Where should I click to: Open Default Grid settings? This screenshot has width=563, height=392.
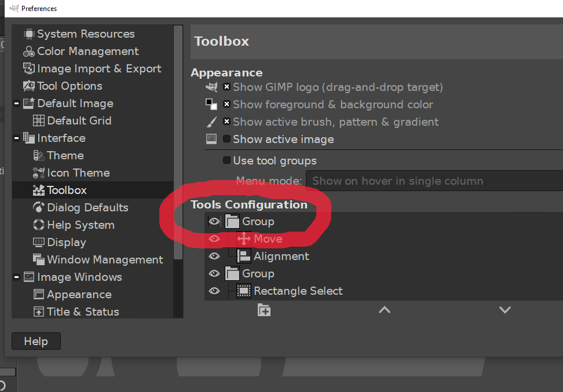pos(72,120)
